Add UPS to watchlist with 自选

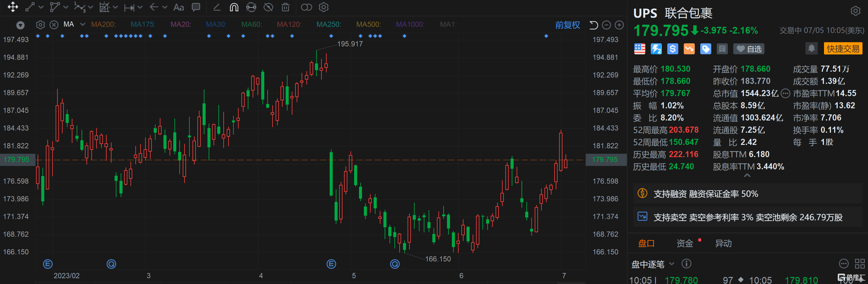coord(749,49)
